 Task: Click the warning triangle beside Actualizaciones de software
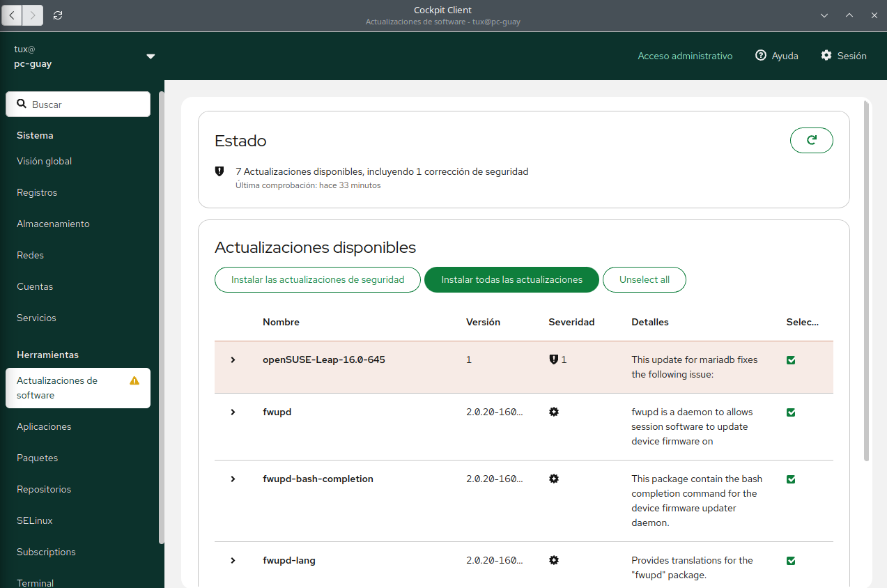tap(134, 381)
